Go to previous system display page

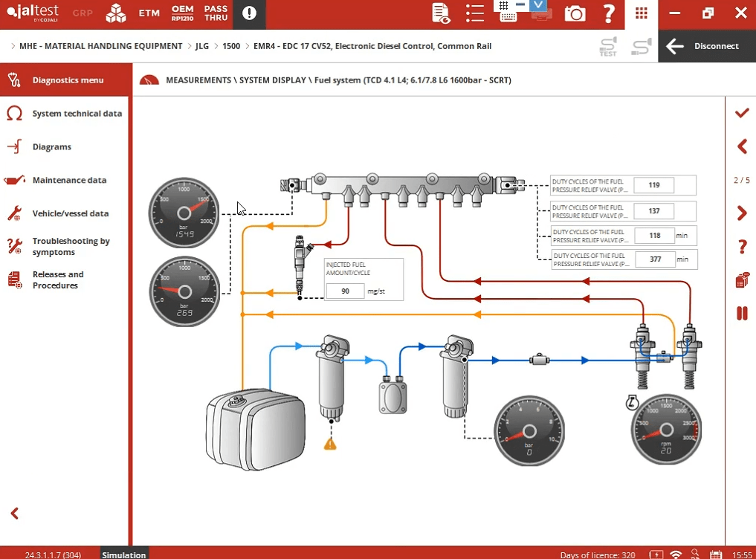[x=741, y=146]
